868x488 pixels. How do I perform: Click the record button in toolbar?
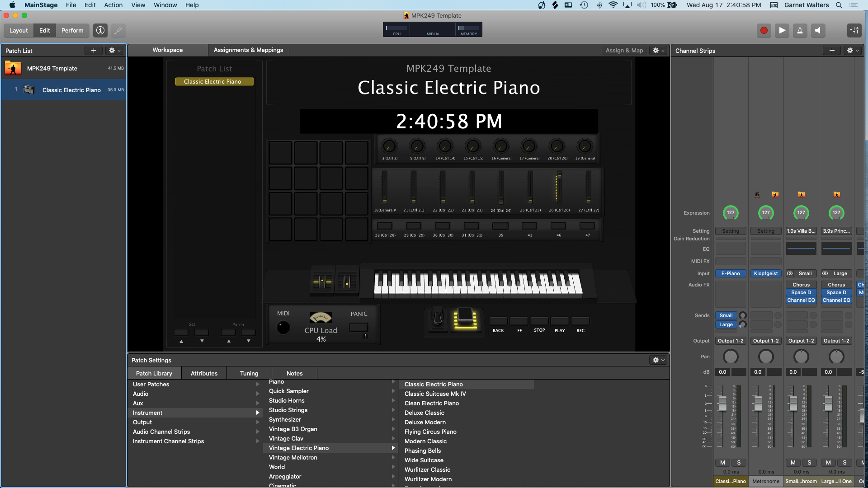point(764,31)
